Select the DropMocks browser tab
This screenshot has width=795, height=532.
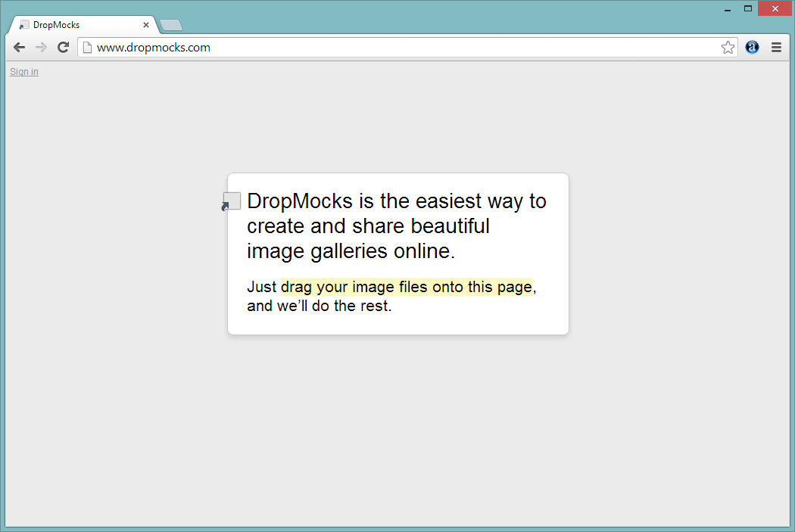coord(82,25)
